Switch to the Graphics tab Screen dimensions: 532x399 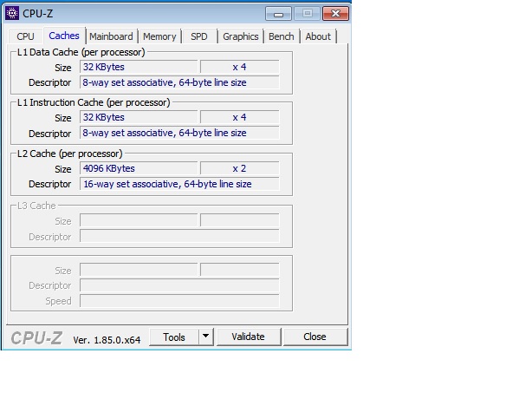click(241, 36)
